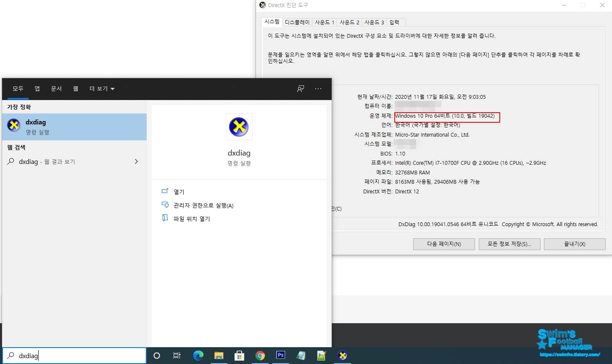This screenshot has width=612, height=364.
Task: Open Photoshop from the taskbar
Action: (280, 355)
